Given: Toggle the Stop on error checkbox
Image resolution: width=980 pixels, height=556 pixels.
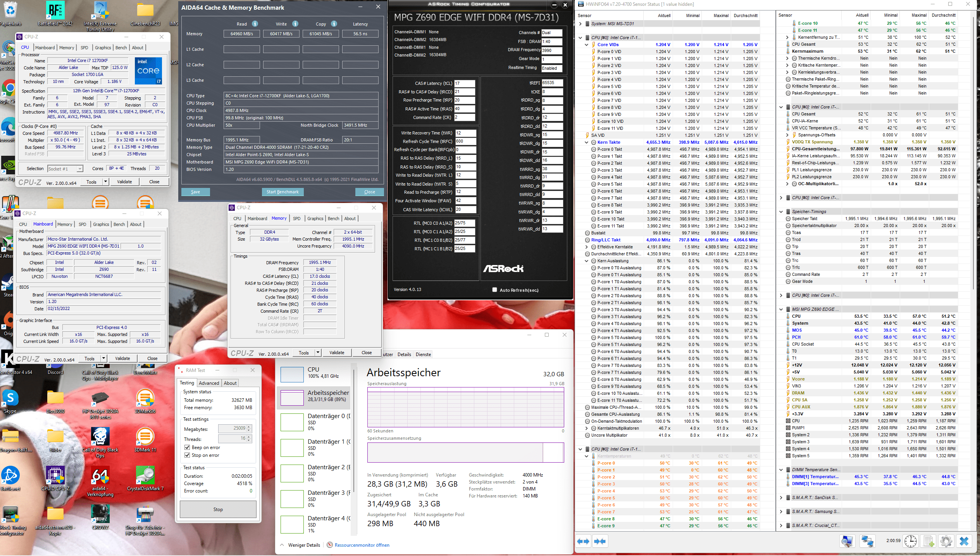Looking at the screenshot, I should pos(187,455).
